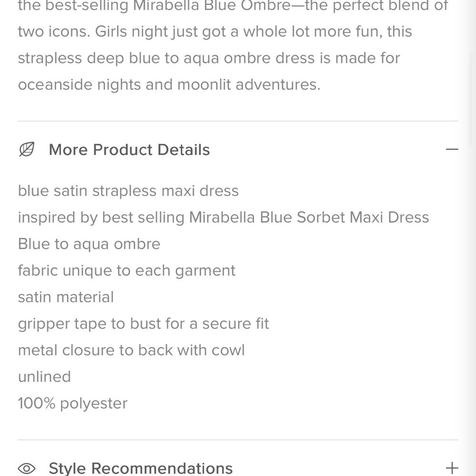476x476 pixels.
Task: Click the '100% polyester' composition line
Action: 72,404
